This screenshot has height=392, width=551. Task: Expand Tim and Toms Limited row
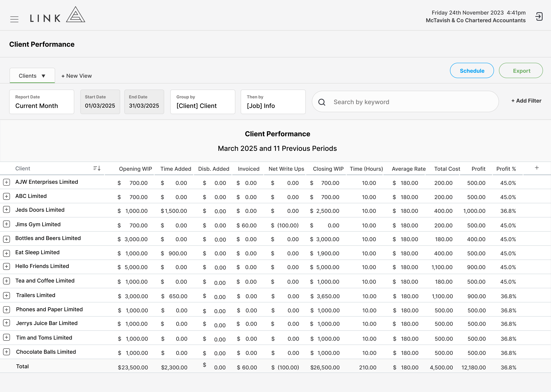tap(7, 337)
